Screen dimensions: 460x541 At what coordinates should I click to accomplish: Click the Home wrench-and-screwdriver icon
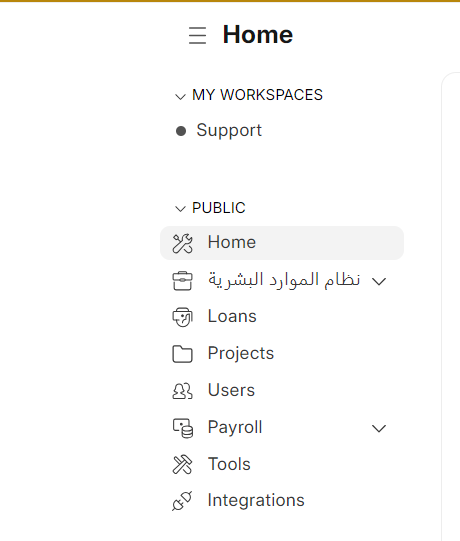pos(182,244)
